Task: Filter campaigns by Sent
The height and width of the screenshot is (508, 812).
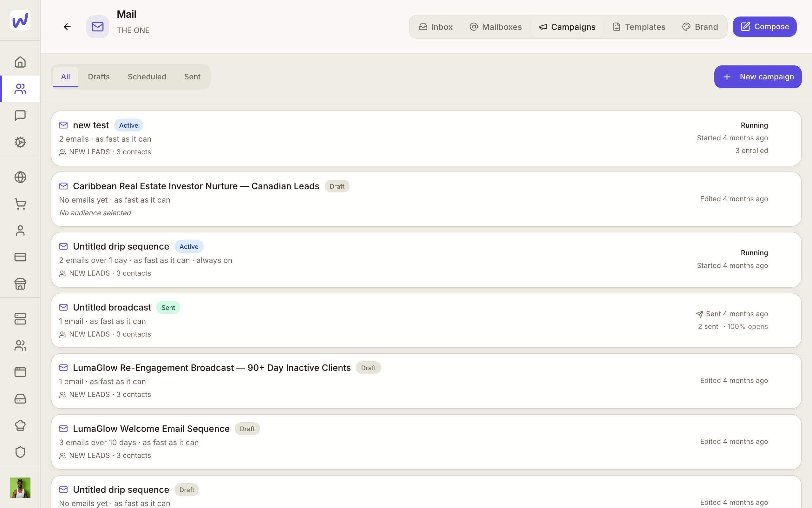Action: click(192, 77)
